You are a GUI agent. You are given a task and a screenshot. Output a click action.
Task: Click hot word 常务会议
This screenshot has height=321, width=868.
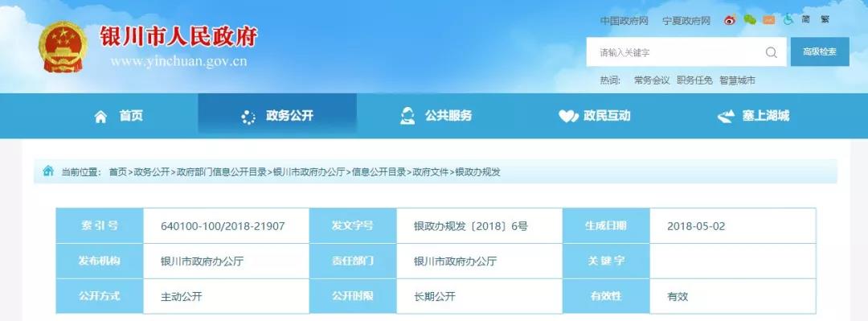(652, 80)
